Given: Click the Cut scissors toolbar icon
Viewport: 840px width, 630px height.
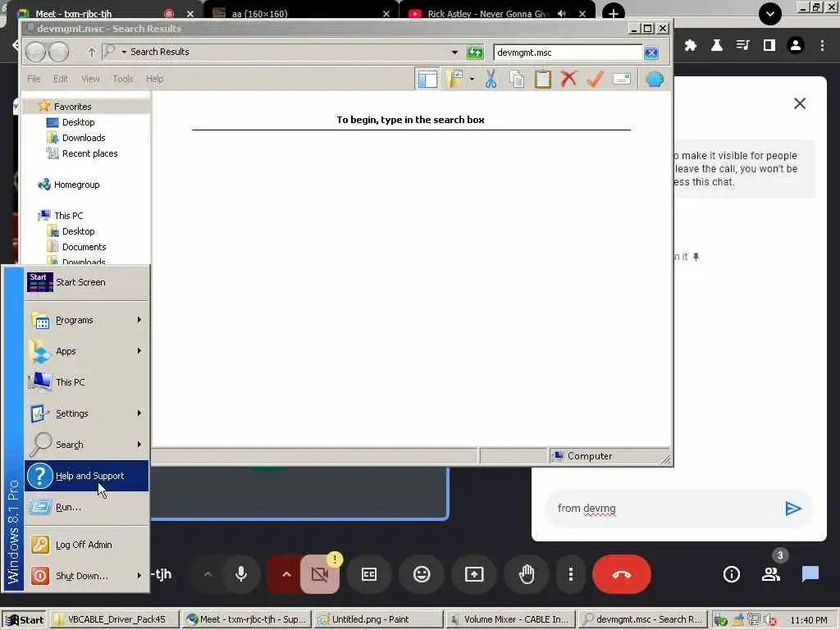Looking at the screenshot, I should 491,80.
